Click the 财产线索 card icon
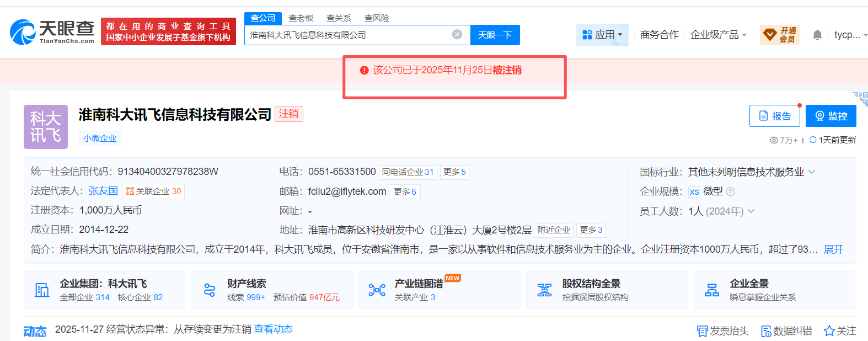This screenshot has width=868, height=341. pyautogui.click(x=210, y=290)
